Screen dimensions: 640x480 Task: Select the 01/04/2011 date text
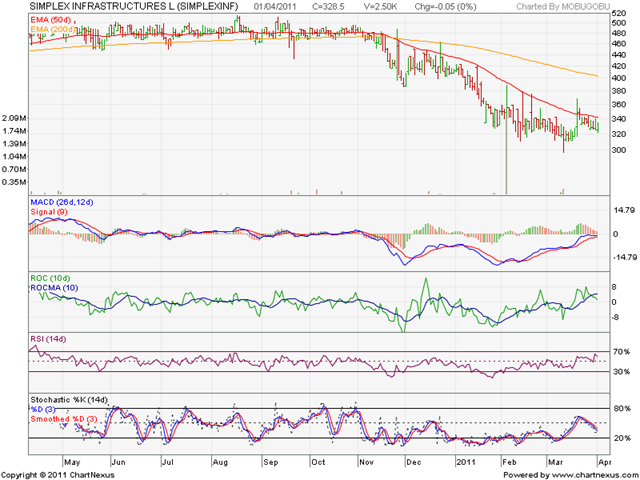(275, 7)
